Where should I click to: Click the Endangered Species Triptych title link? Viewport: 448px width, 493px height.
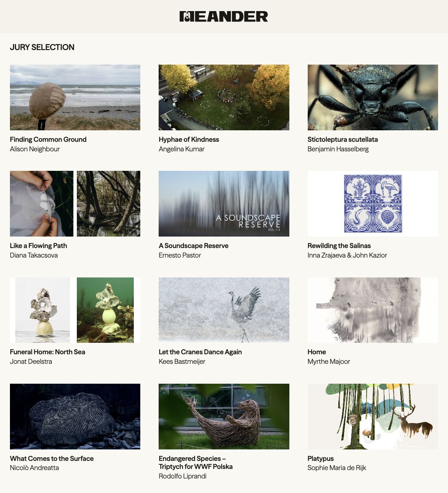pos(196,462)
